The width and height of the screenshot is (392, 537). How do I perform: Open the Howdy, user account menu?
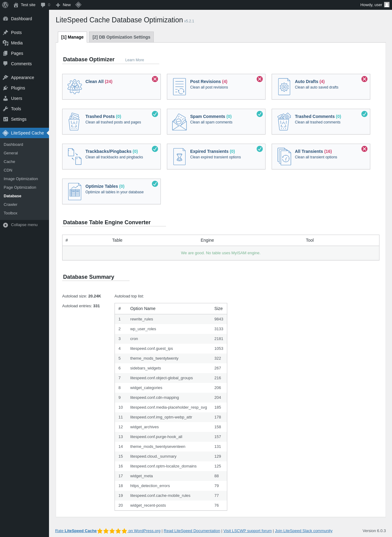[x=374, y=5]
